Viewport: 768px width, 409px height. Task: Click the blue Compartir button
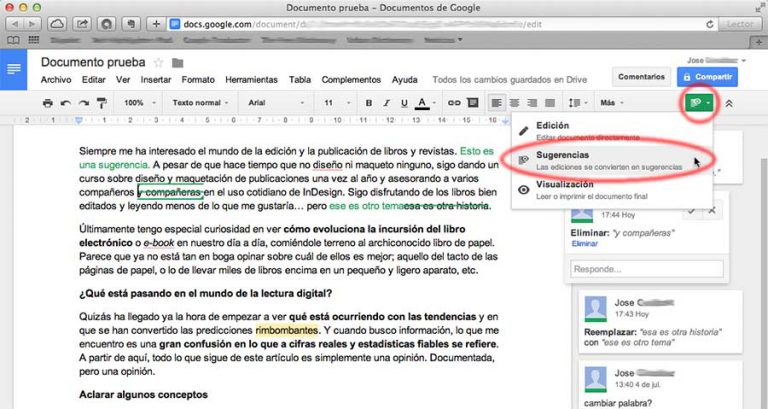707,77
